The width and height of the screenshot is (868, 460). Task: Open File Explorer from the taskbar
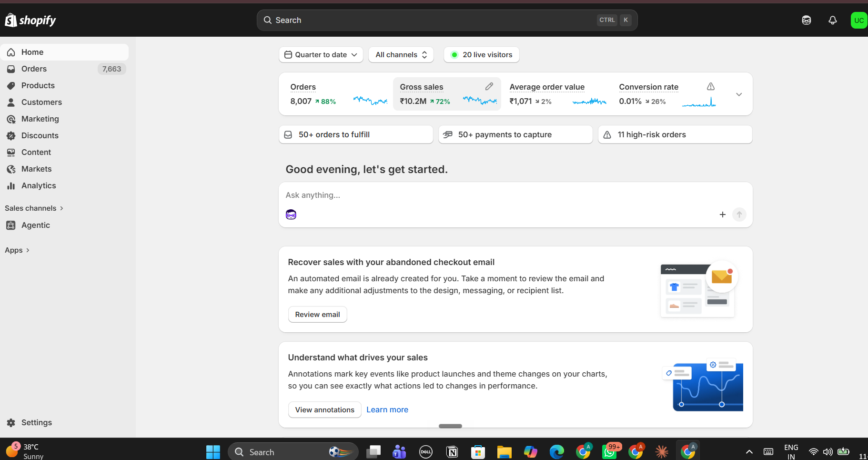(x=504, y=452)
